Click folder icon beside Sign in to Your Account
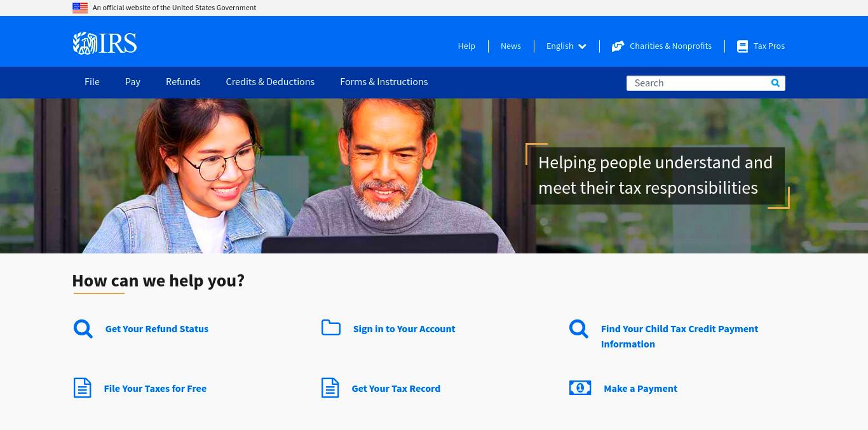Screen dimensions: 868x430 (331, 328)
